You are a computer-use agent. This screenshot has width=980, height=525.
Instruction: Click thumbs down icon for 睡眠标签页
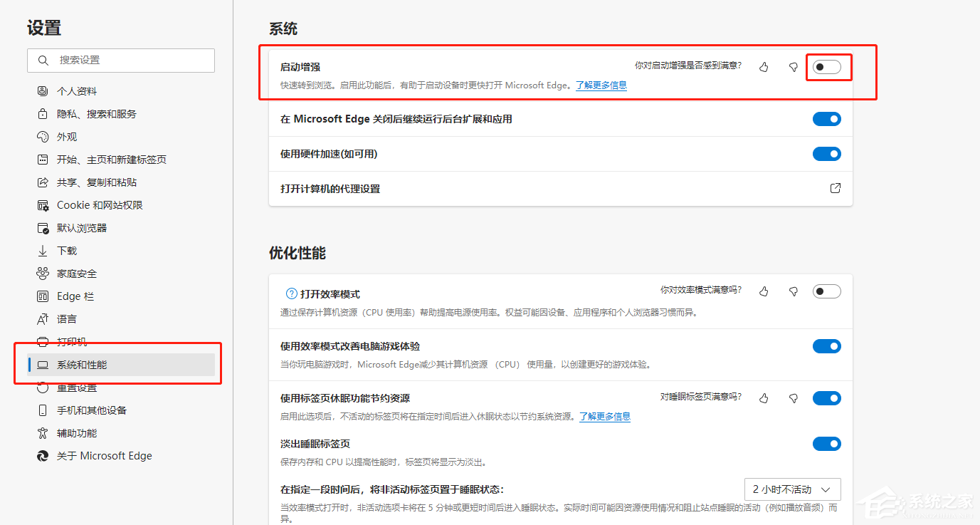[x=793, y=397]
